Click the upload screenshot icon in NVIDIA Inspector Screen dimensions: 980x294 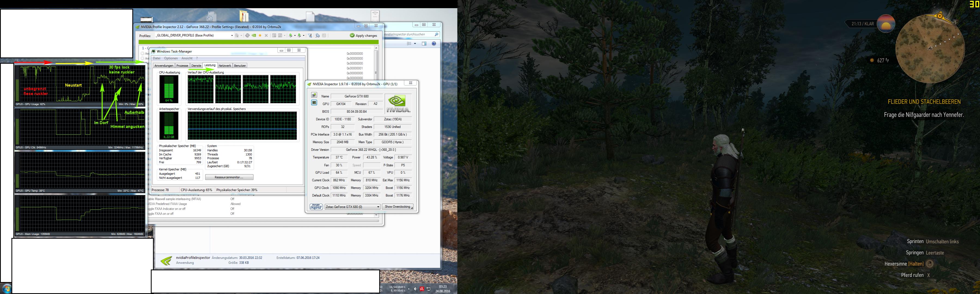(x=314, y=95)
